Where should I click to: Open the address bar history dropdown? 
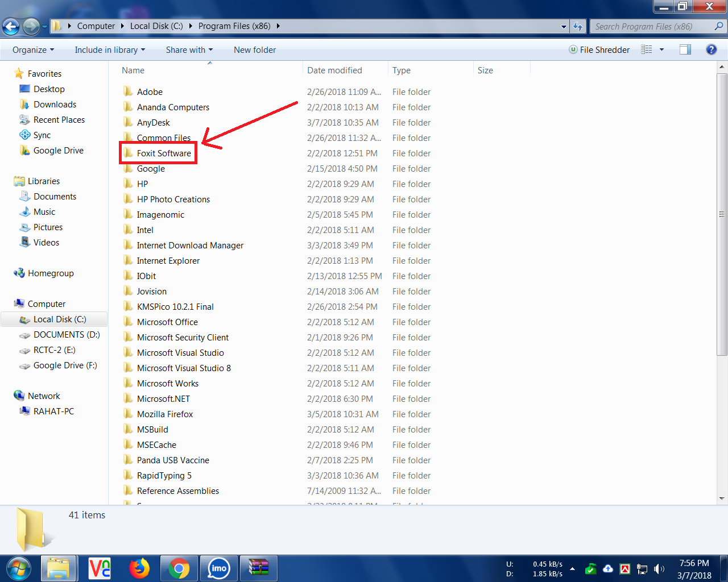click(x=564, y=26)
